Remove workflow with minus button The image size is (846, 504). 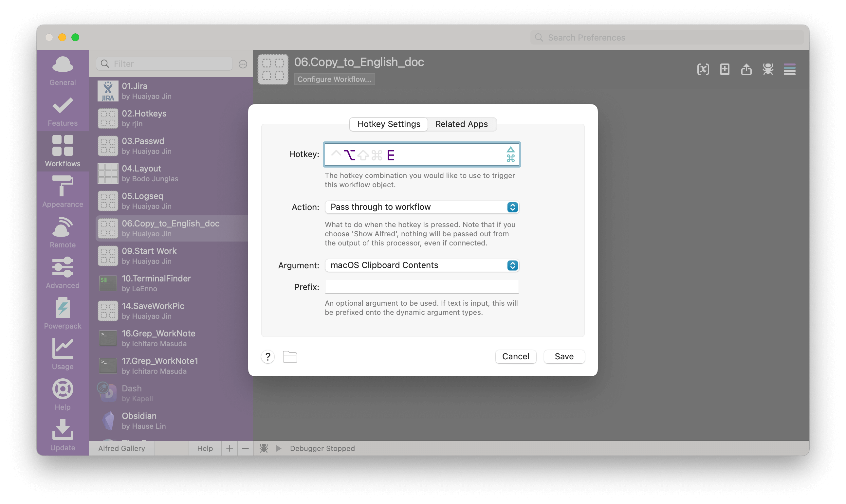(x=245, y=448)
